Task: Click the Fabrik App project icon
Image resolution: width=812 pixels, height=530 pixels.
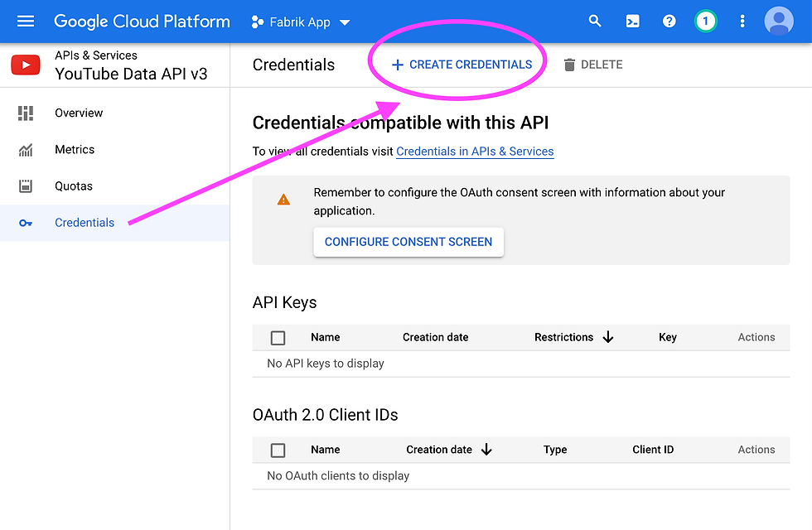Action: (258, 22)
